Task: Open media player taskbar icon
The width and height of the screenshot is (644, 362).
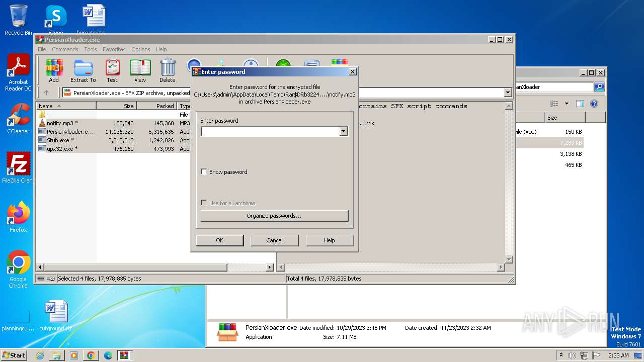Action: [74, 355]
